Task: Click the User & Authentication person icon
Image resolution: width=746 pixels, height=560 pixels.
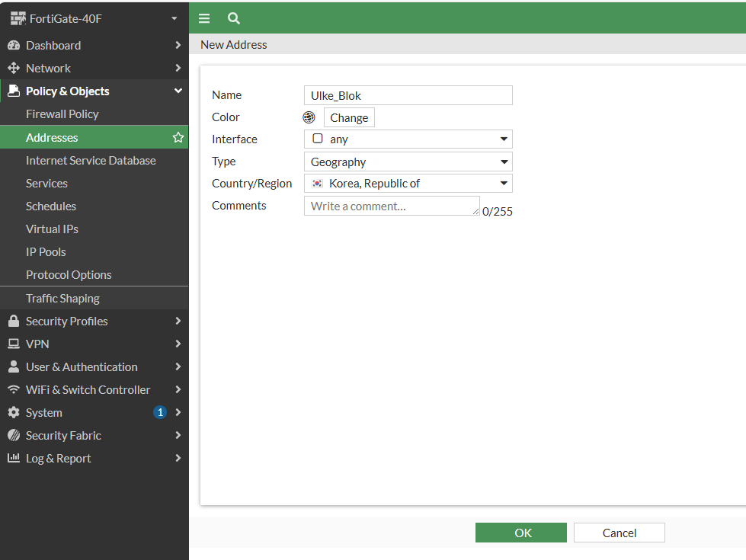Action: [14, 366]
